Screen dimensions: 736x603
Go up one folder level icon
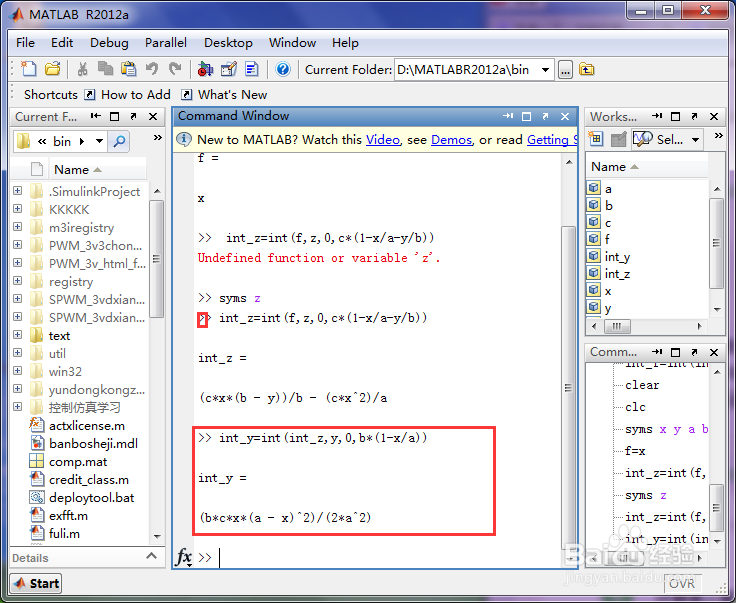tap(587, 70)
